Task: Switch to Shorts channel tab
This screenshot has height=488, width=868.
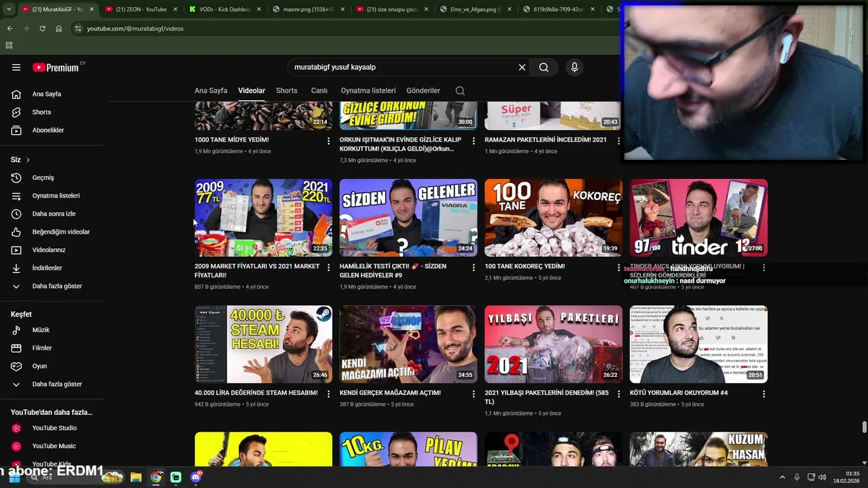Action: tap(287, 91)
